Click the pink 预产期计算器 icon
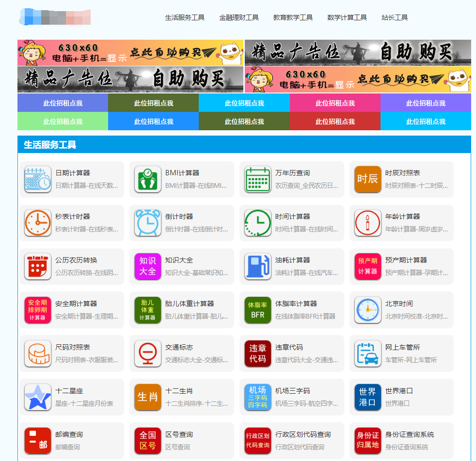Viewport: 476px width, 461px height. [367, 266]
